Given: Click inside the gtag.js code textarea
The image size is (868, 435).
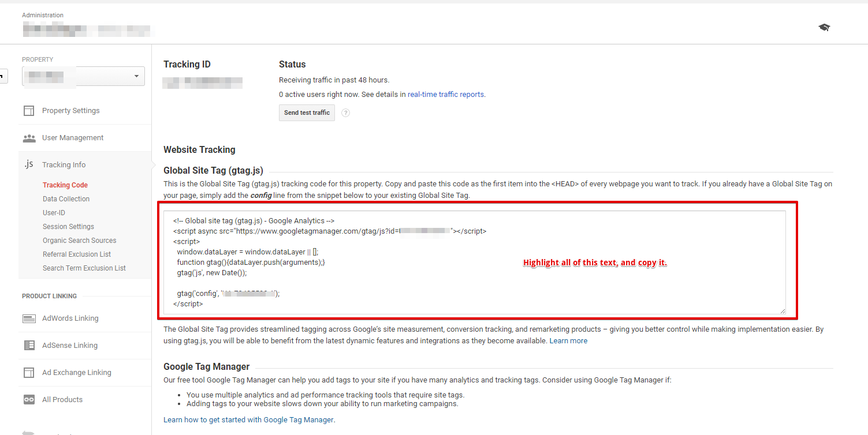Looking at the screenshot, I should (x=474, y=262).
